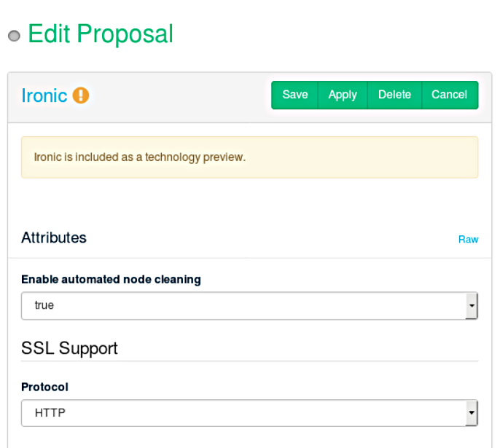The image size is (500, 448).
Task: Click the "true" value in node cleaning field
Action: [44, 305]
